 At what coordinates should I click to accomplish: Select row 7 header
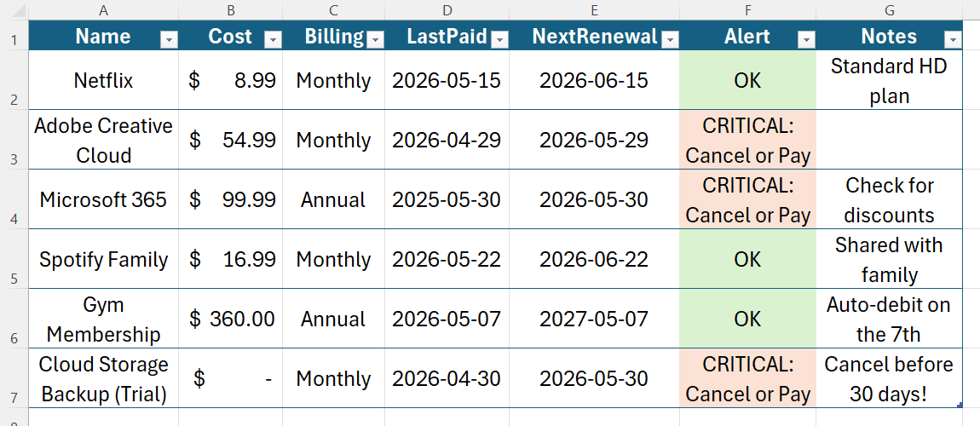14,378
